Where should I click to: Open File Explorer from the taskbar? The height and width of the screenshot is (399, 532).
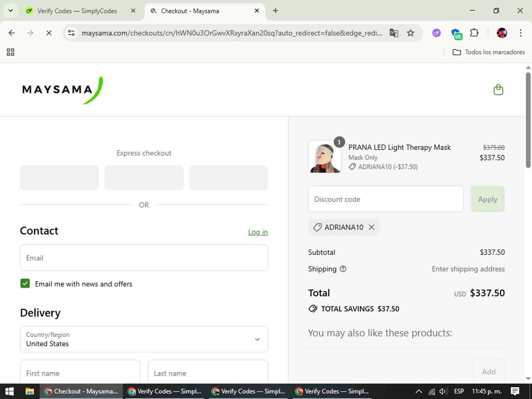point(30,391)
